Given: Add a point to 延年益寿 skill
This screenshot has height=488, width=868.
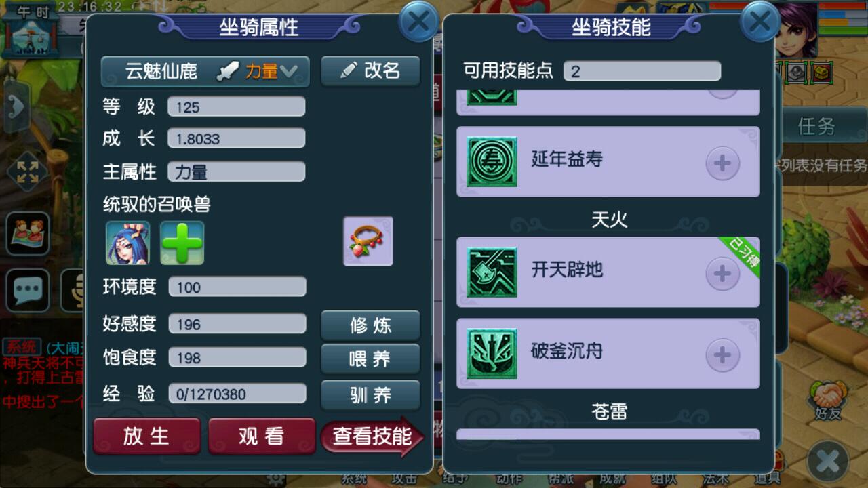Looking at the screenshot, I should 722,163.
